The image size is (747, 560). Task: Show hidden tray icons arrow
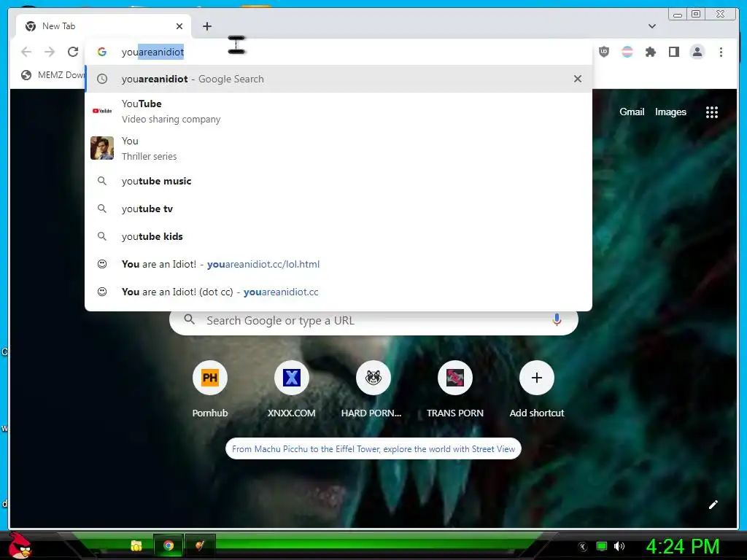click(x=582, y=546)
